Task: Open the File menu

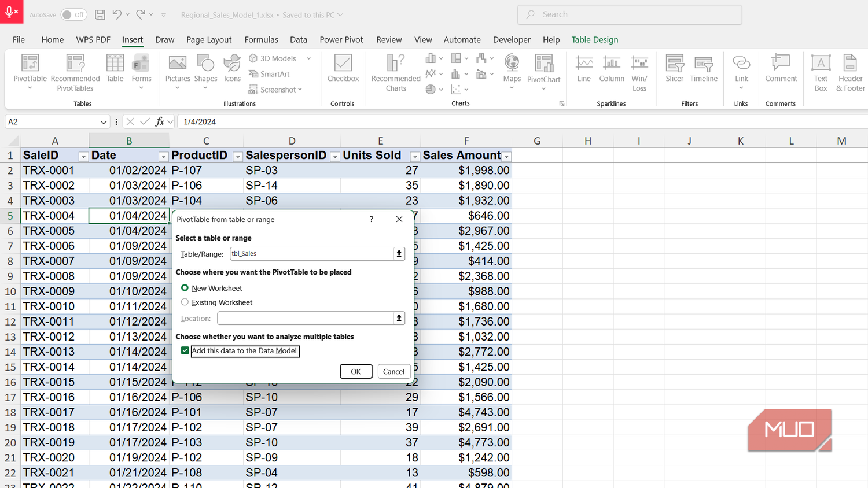Action: coord(19,39)
